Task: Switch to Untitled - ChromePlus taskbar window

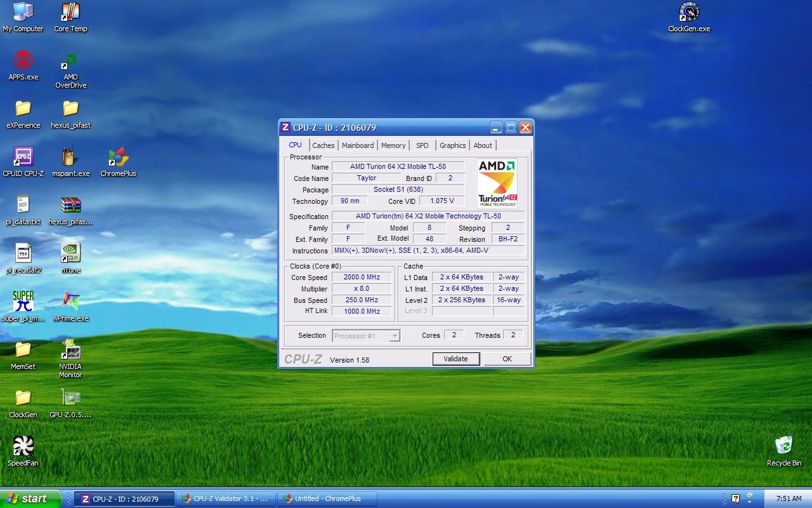Action: tap(327, 498)
